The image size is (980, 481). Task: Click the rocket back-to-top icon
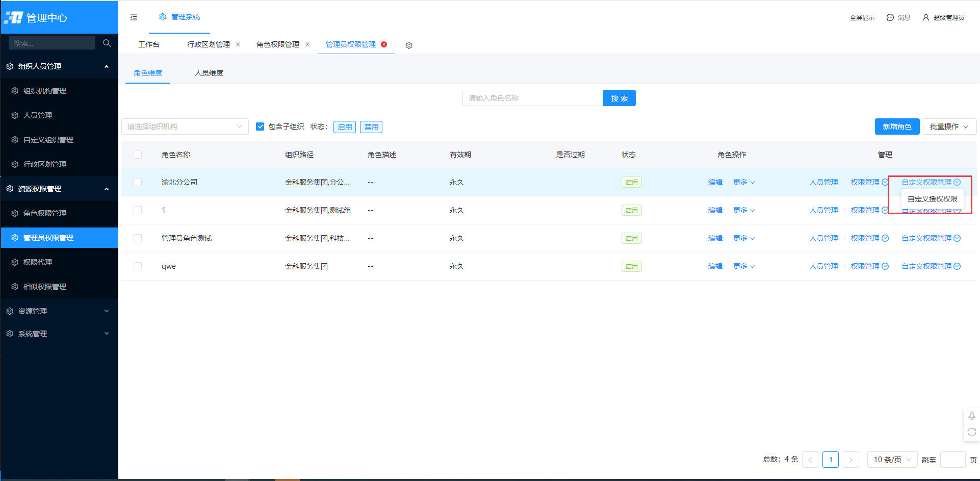pos(972,416)
